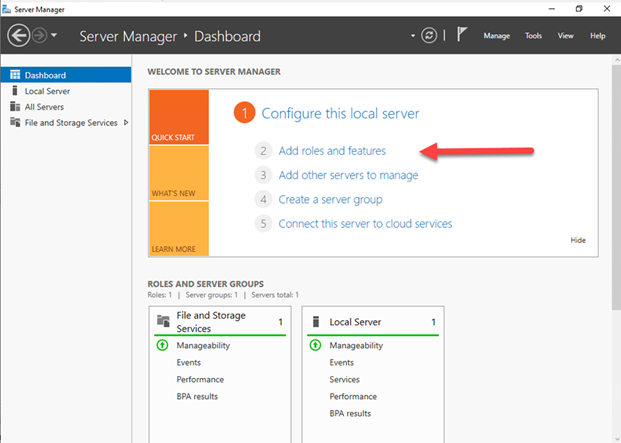Select the WHAT'S NEW tile
This screenshot has width=621, height=443.
(x=179, y=173)
